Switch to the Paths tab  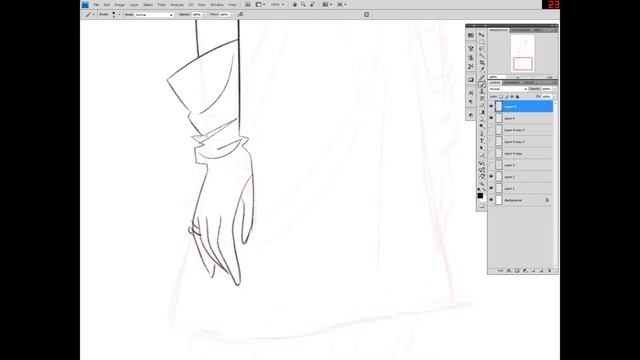coord(529,82)
